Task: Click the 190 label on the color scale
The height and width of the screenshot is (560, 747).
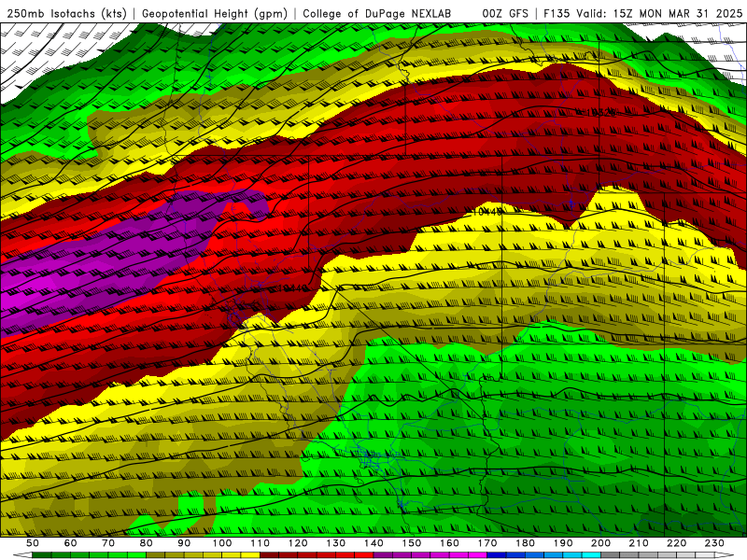Action: click(563, 543)
